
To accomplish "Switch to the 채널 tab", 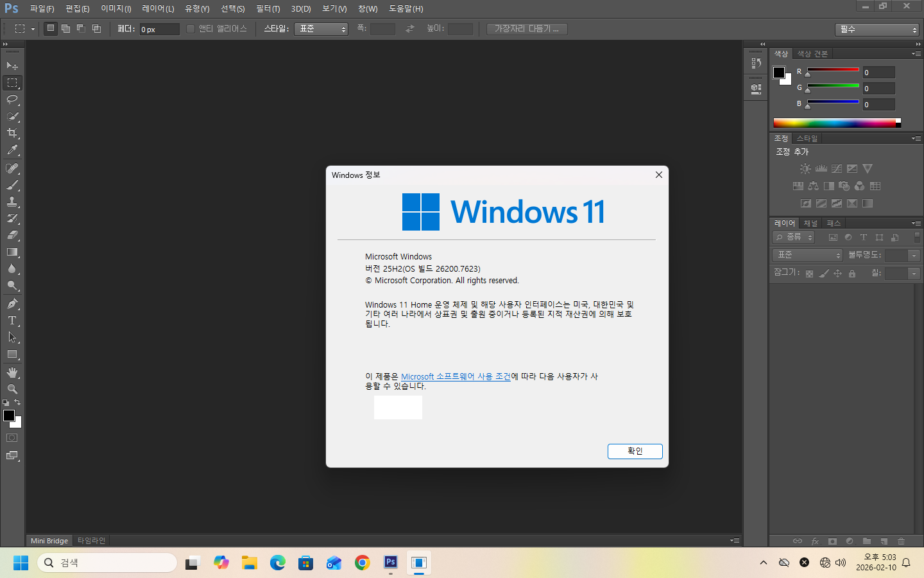I will click(811, 223).
